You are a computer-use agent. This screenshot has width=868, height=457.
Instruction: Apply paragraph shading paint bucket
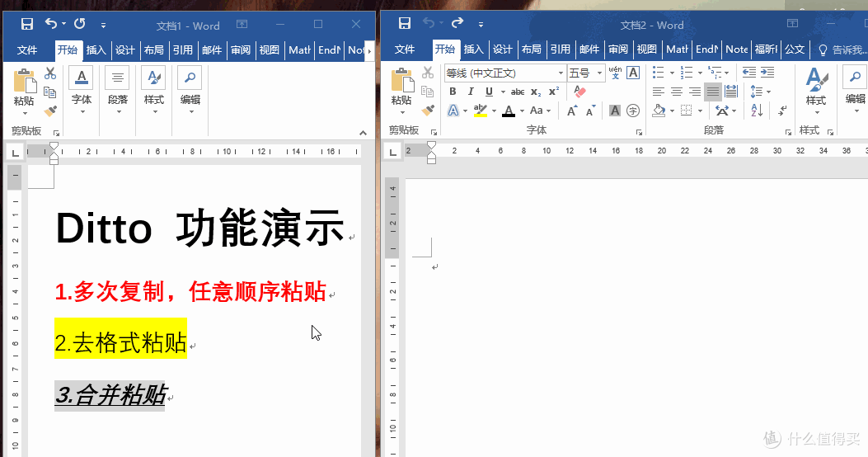click(x=659, y=111)
